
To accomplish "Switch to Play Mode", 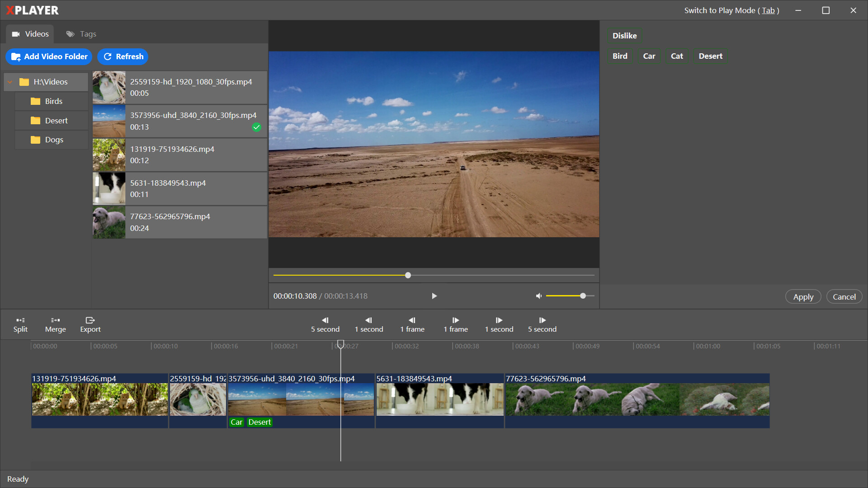I will pos(731,10).
